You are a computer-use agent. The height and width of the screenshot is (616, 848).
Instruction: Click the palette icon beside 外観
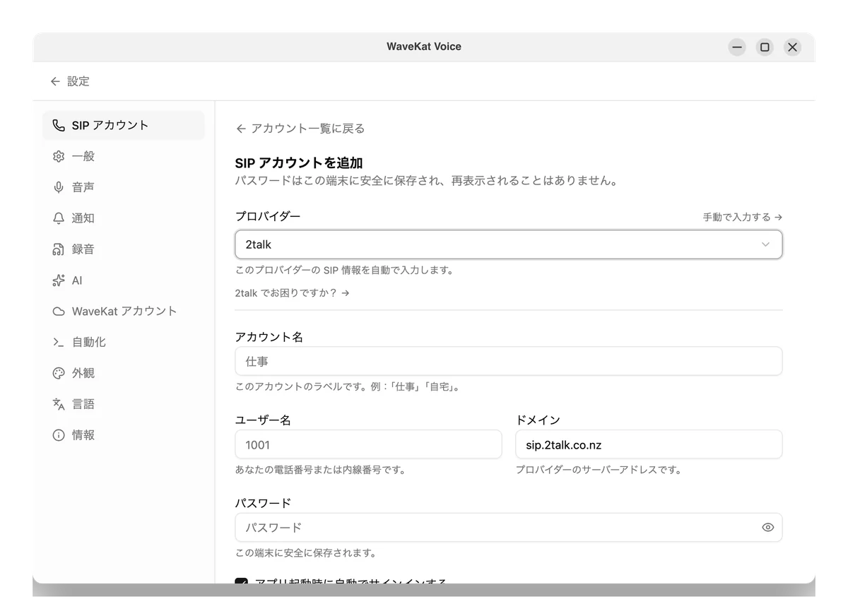(59, 373)
